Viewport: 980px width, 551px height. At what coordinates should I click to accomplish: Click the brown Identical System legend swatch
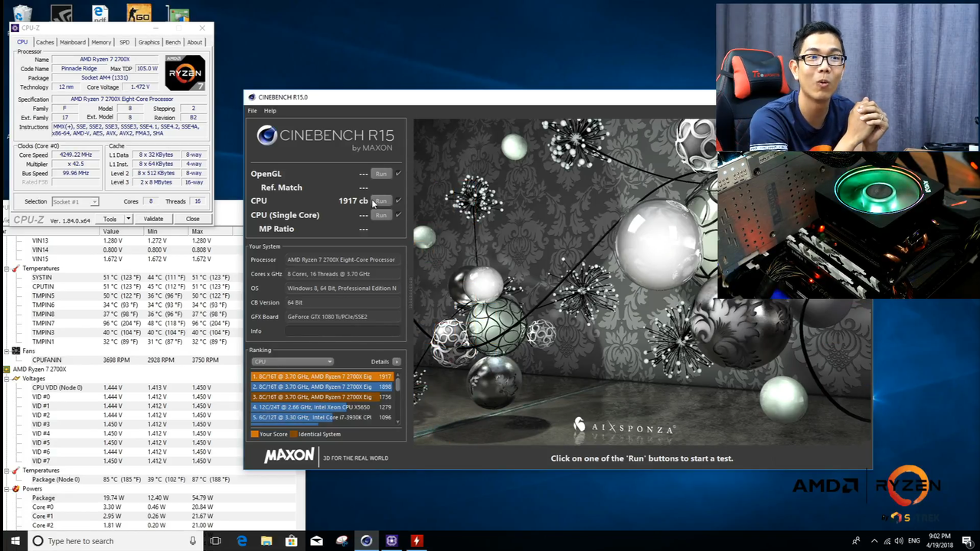(x=294, y=434)
